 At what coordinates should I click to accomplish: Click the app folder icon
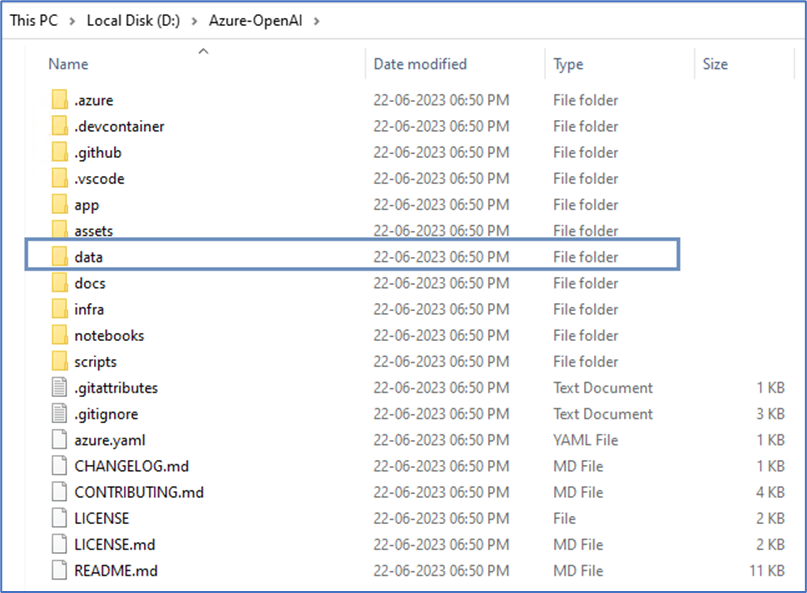[59, 204]
